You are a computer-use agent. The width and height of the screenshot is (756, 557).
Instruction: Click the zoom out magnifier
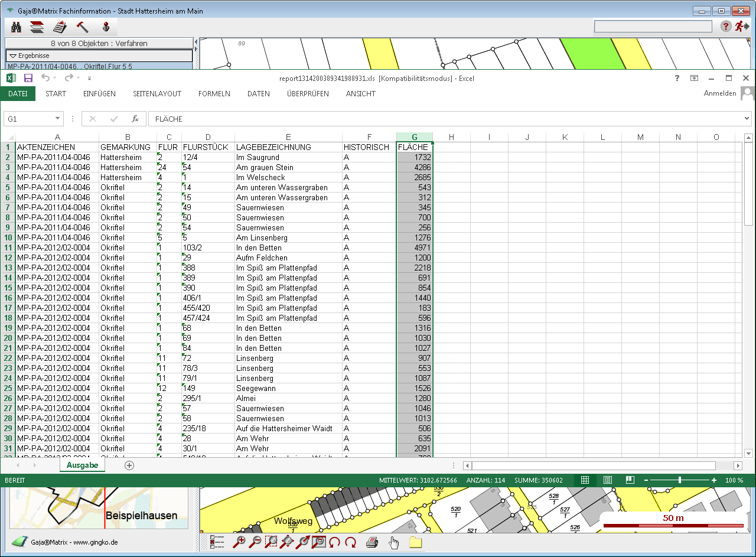click(256, 542)
